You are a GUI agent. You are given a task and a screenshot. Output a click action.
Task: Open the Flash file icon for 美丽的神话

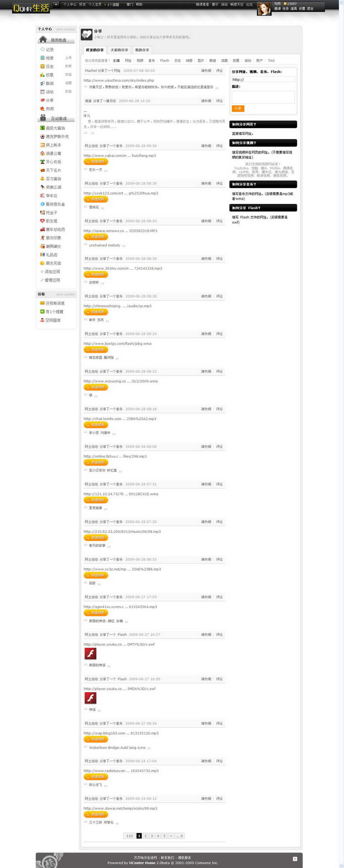[90, 654]
